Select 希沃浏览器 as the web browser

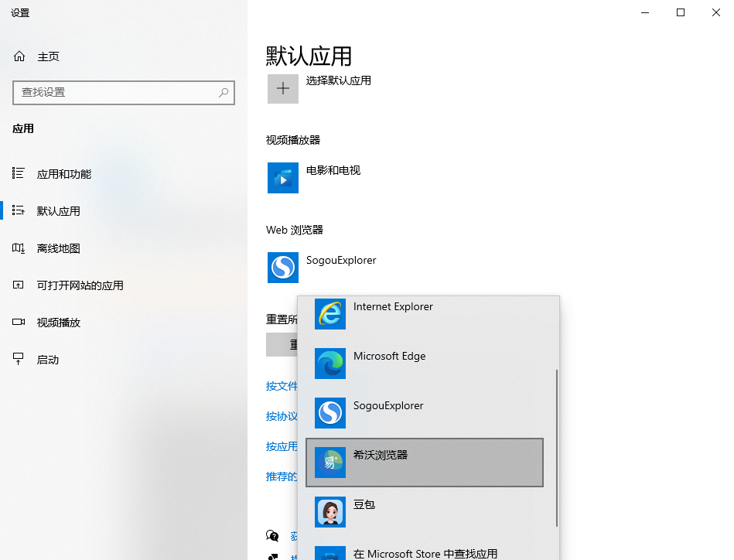coord(425,463)
